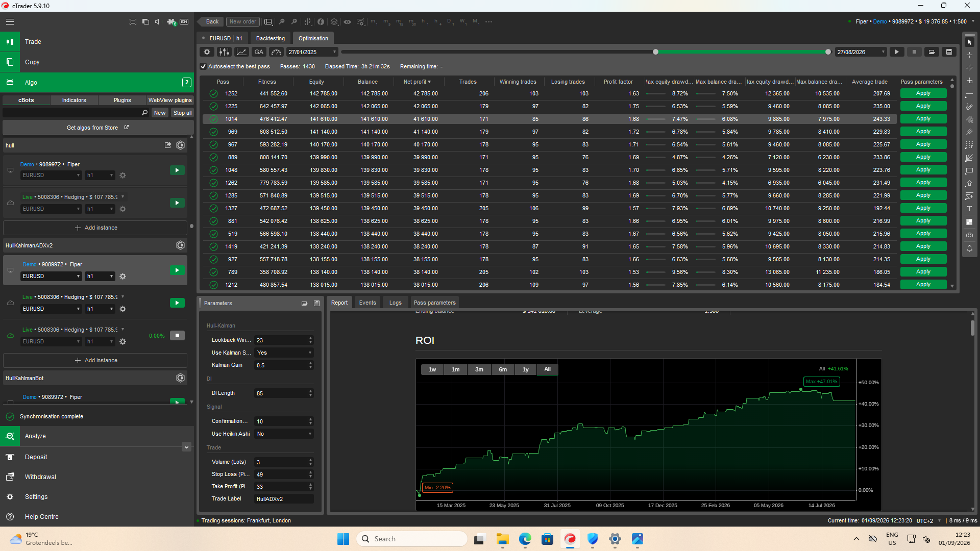The width and height of the screenshot is (980, 551).
Task: Toggle GA genetic algorithm mode
Action: point(259,52)
